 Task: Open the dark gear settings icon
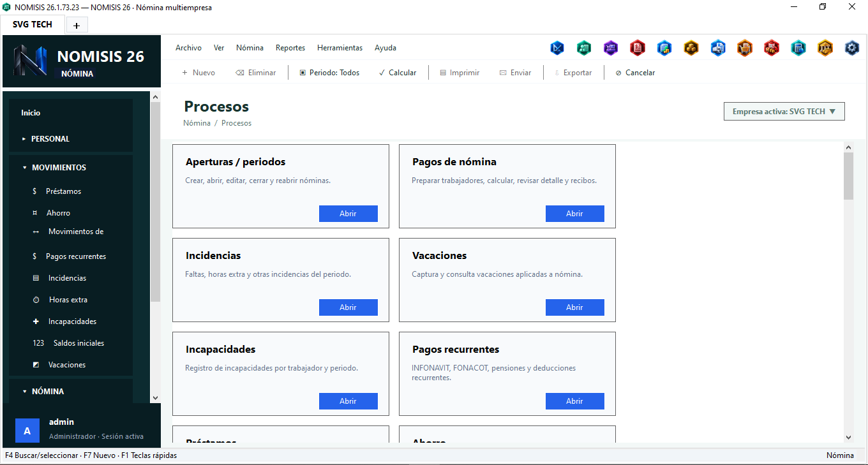852,48
